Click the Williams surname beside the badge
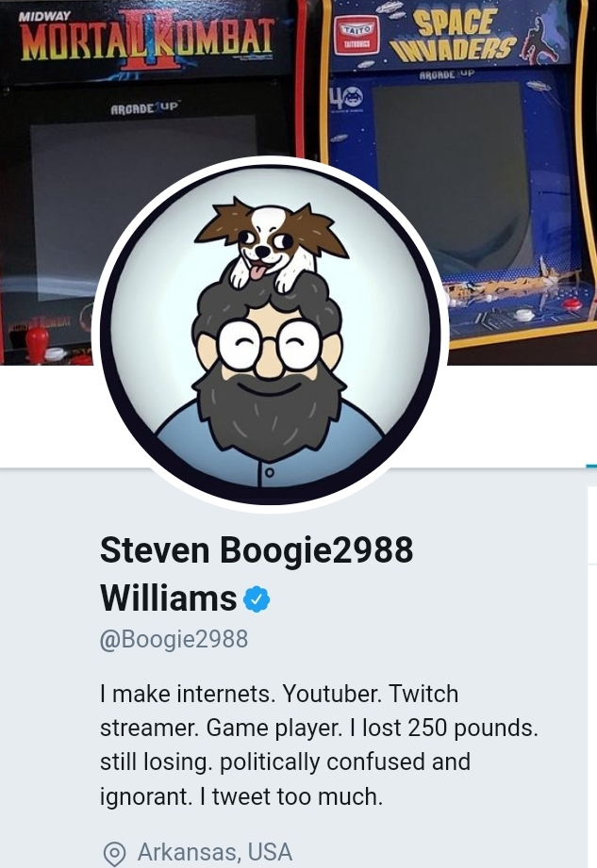The image size is (597, 868). coord(169,598)
